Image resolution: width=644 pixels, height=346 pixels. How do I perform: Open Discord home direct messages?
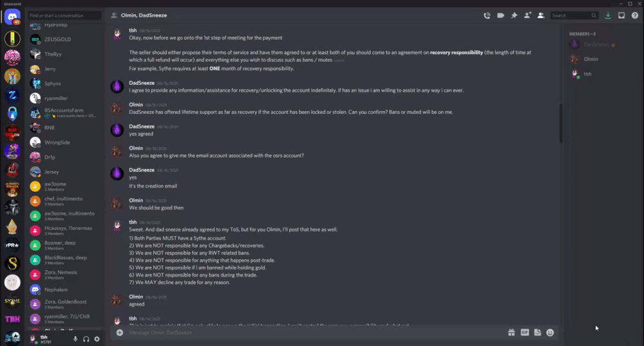(x=12, y=17)
